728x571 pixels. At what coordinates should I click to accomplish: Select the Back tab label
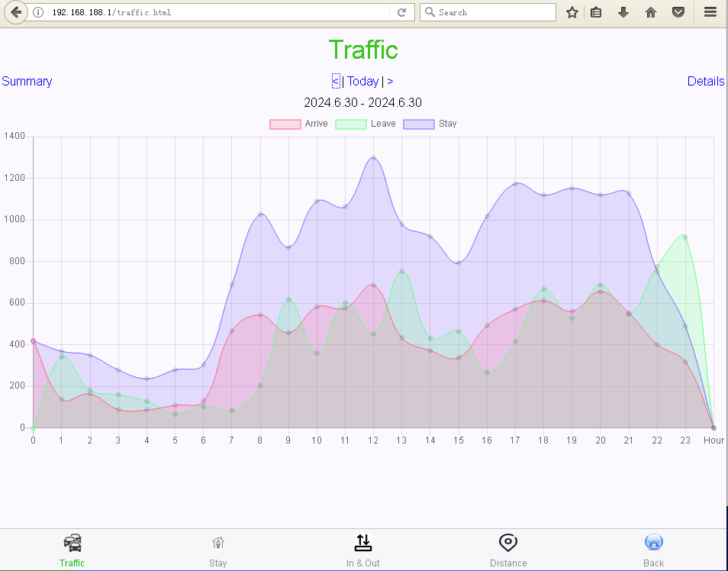pyautogui.click(x=654, y=563)
